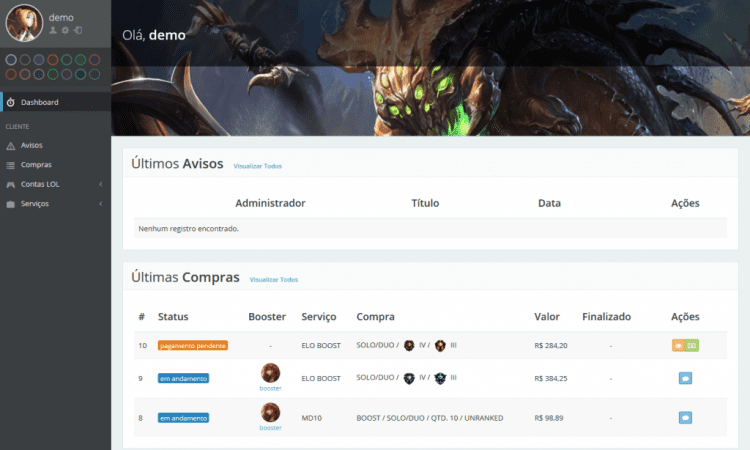Click the Booster column header

click(x=267, y=317)
